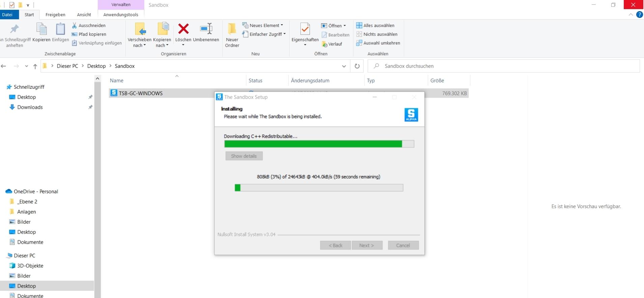Viewport: 644px width, 298px height.
Task: Open the Eigenschaften dropdown arrow
Action: [x=305, y=45]
